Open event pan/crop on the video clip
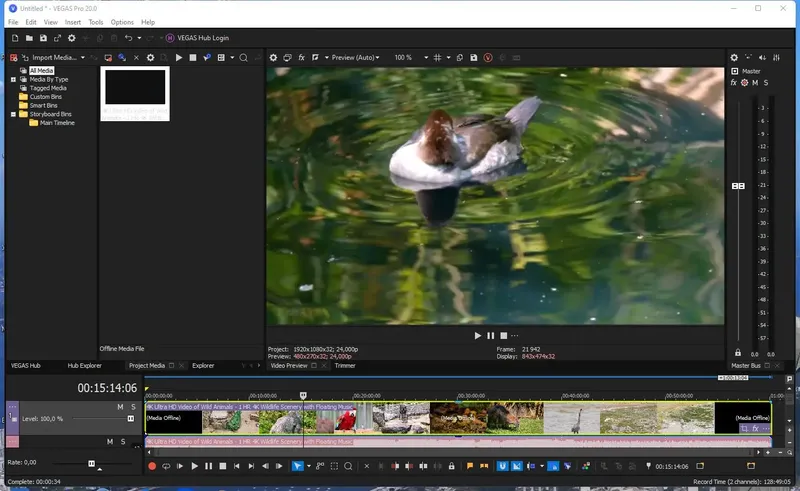 [743, 428]
